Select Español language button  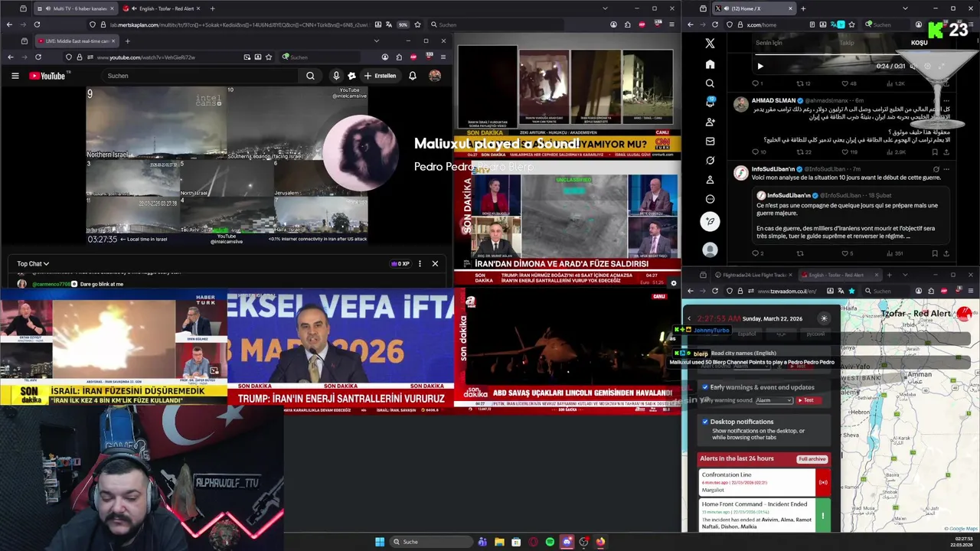pyautogui.click(x=746, y=334)
